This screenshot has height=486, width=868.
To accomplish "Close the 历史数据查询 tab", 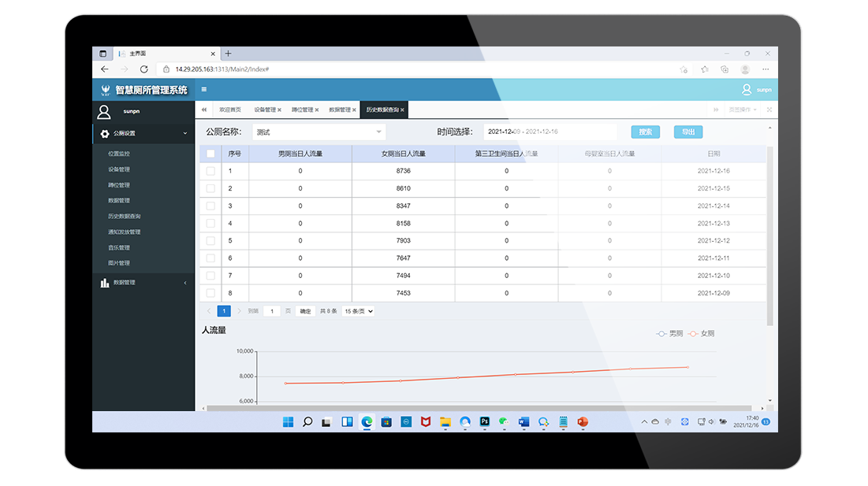I will [402, 110].
